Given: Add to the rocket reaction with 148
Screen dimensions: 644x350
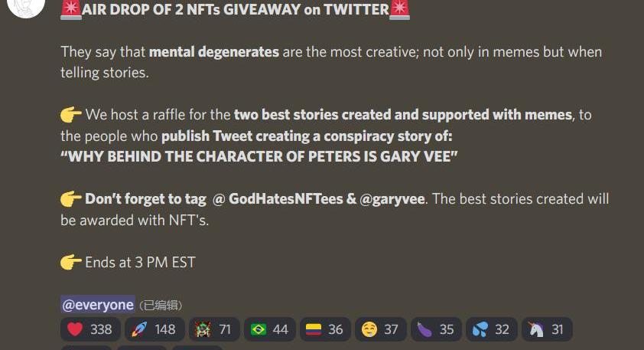Looking at the screenshot, I should pos(154,329).
